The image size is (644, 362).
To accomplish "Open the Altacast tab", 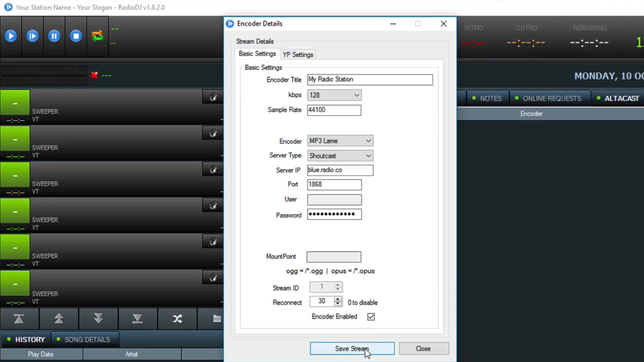I will coord(618,99).
